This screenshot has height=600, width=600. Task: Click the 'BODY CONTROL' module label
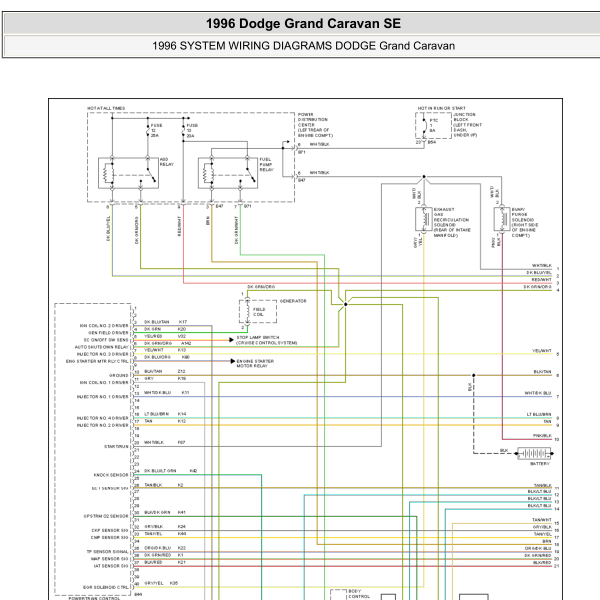pos(359,594)
